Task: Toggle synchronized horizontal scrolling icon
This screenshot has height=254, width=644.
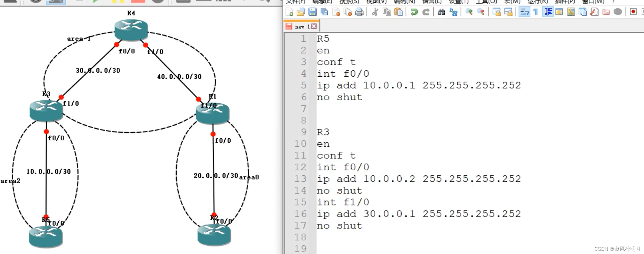Action: click(508, 12)
